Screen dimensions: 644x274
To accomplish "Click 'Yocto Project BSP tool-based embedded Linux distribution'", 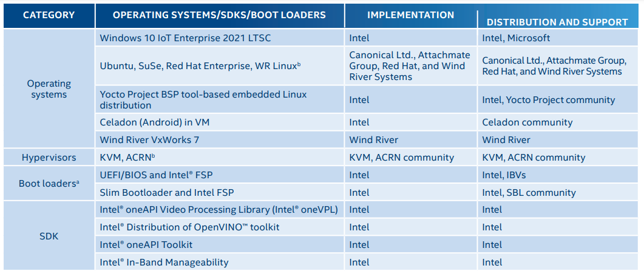I will coord(203,99).
